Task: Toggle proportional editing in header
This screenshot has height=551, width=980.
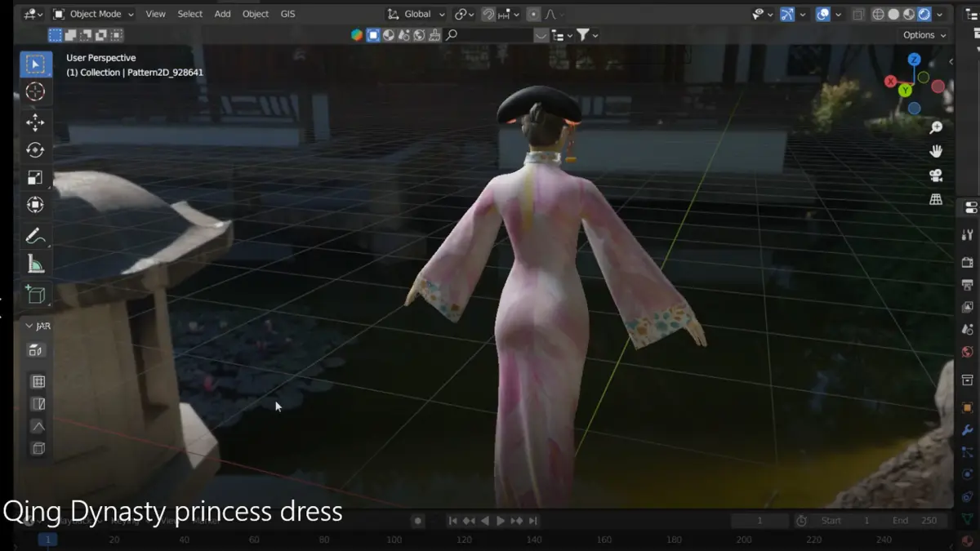Action: point(533,14)
